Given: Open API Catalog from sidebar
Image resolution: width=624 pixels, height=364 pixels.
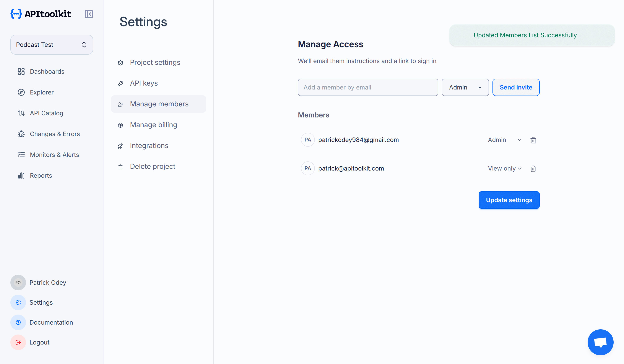Looking at the screenshot, I should pyautogui.click(x=46, y=113).
